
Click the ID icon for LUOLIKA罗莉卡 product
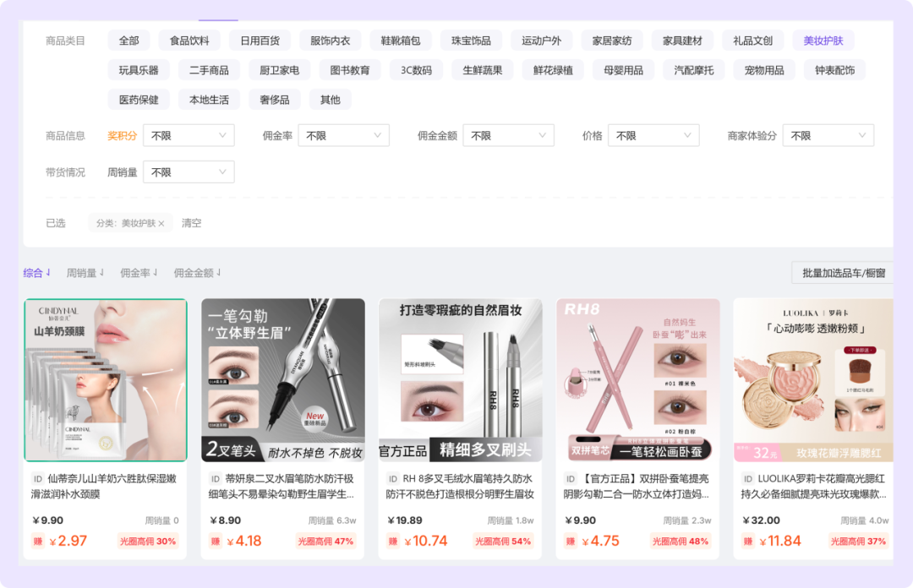point(747,478)
